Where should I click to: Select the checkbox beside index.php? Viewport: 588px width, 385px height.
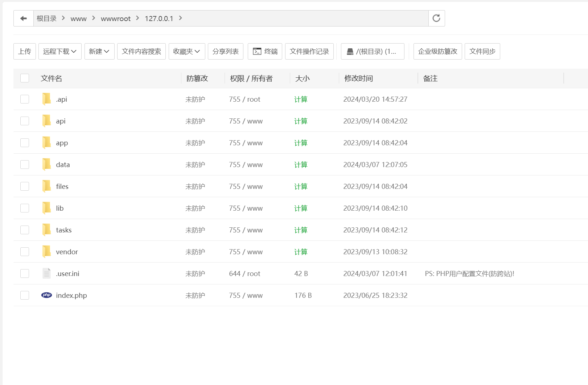point(25,295)
